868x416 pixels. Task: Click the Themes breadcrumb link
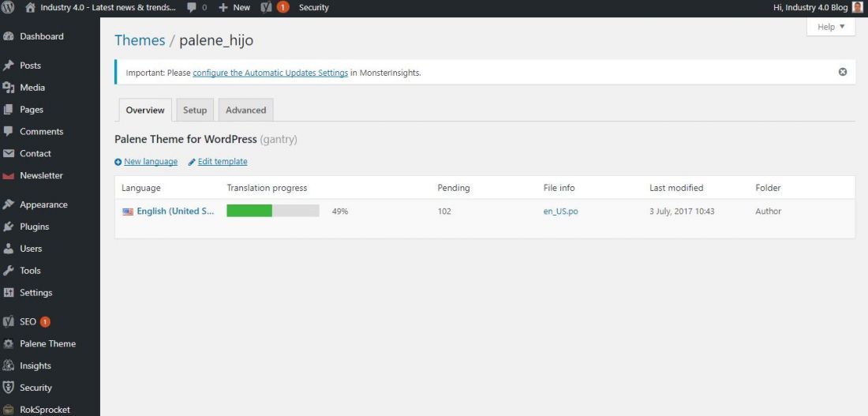tap(140, 40)
